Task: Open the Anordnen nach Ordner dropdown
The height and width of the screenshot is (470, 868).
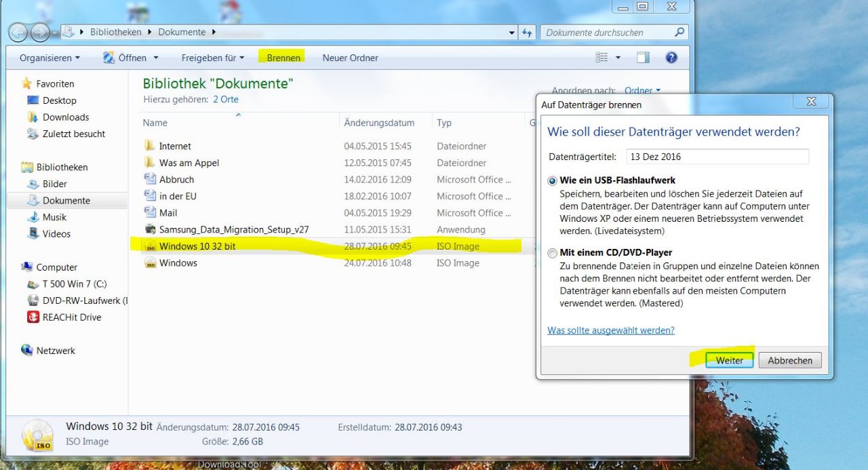Action: tap(642, 90)
